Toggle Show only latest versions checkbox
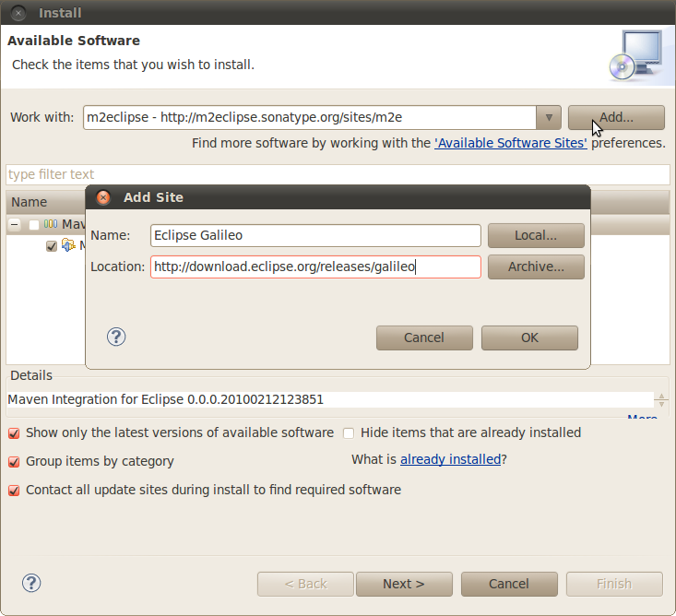 pyautogui.click(x=14, y=433)
